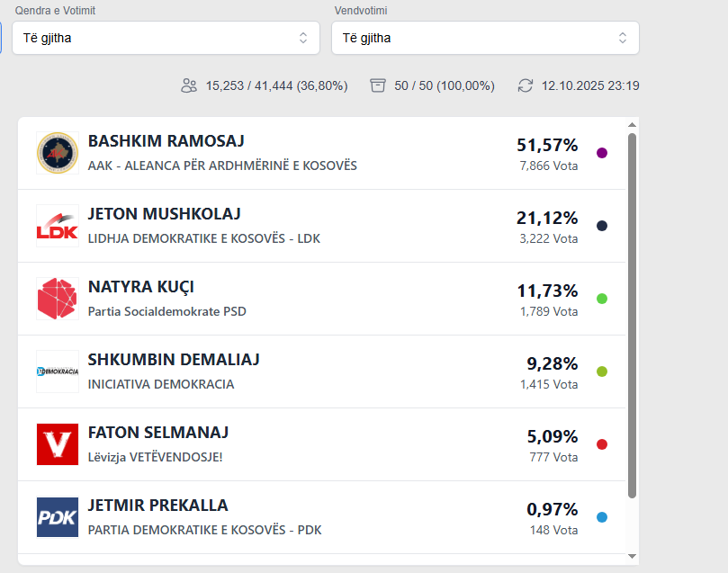Click the voter turnout people icon
The height and width of the screenshot is (573, 728).
[x=189, y=85]
